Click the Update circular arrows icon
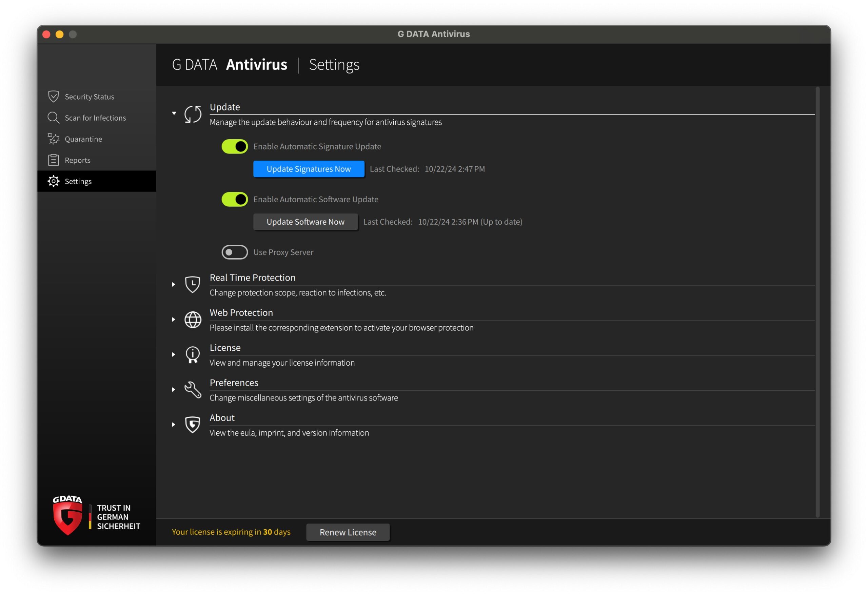Viewport: 868px width, 595px height. pyautogui.click(x=193, y=114)
